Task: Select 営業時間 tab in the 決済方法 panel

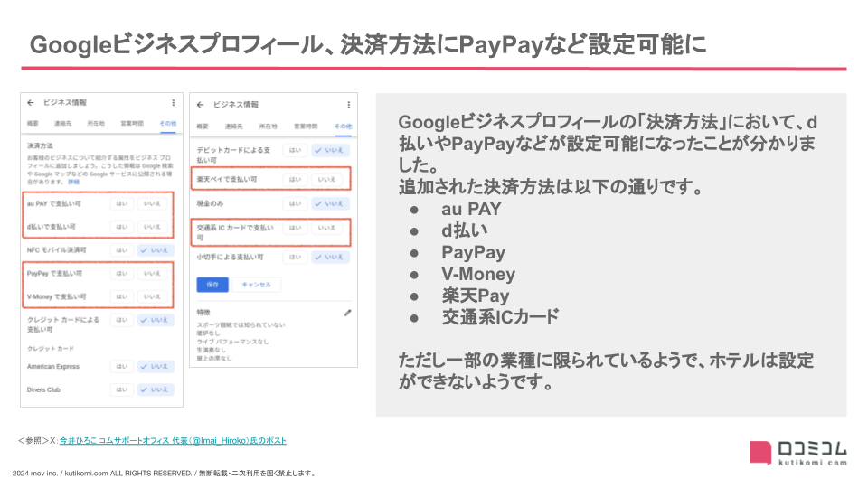Action: click(132, 124)
